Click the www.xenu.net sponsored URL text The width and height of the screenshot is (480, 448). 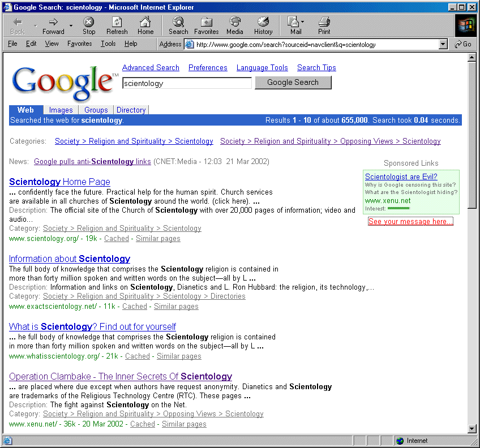pyautogui.click(x=388, y=201)
